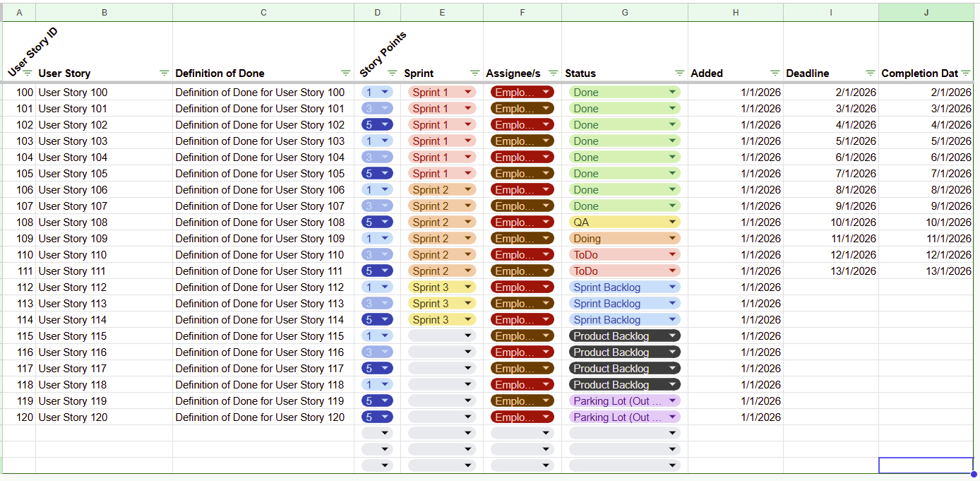
Task: Select Added cell for User Story 120
Action: coord(736,417)
